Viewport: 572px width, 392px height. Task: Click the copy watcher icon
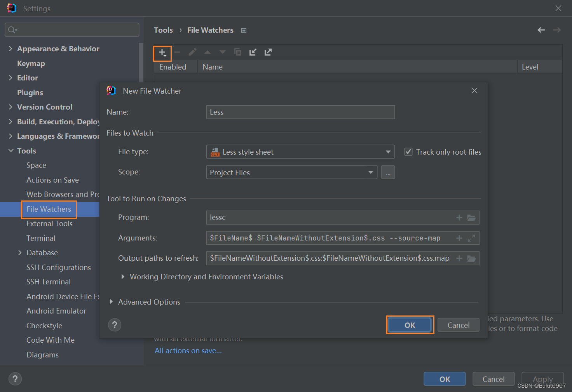point(237,52)
